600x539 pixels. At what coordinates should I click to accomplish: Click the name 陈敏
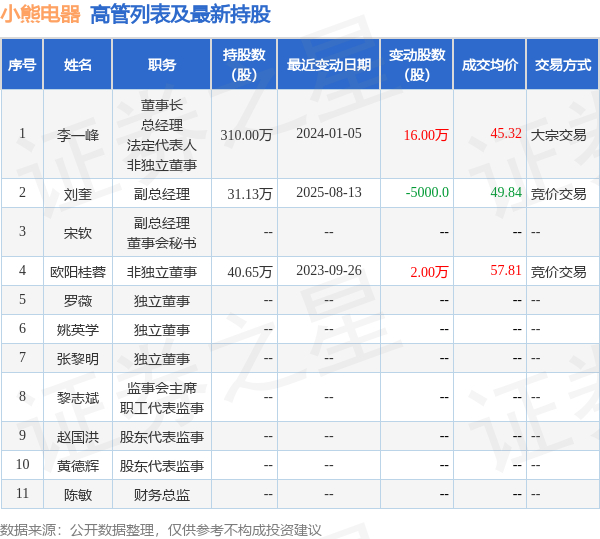(78, 495)
